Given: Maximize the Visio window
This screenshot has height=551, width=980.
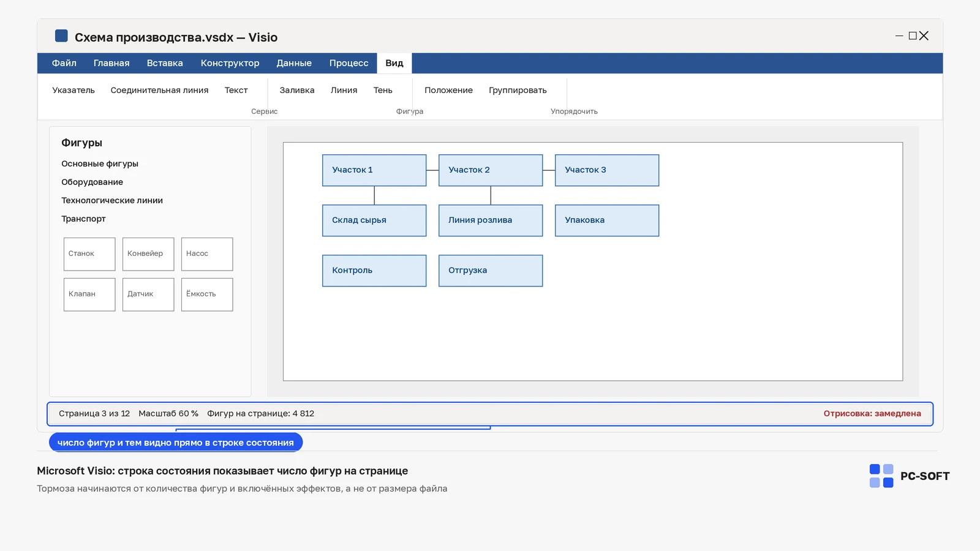Looking at the screenshot, I should point(913,36).
